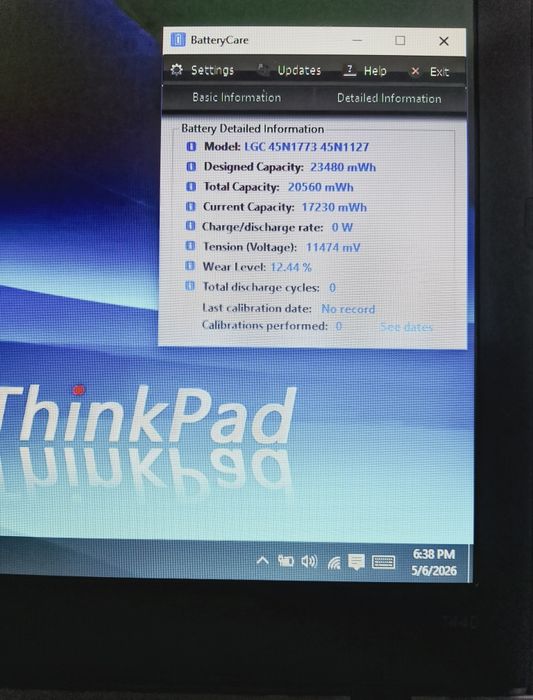
Task: Select the Current Capacity value 17230 mWh
Action: [x=334, y=207]
